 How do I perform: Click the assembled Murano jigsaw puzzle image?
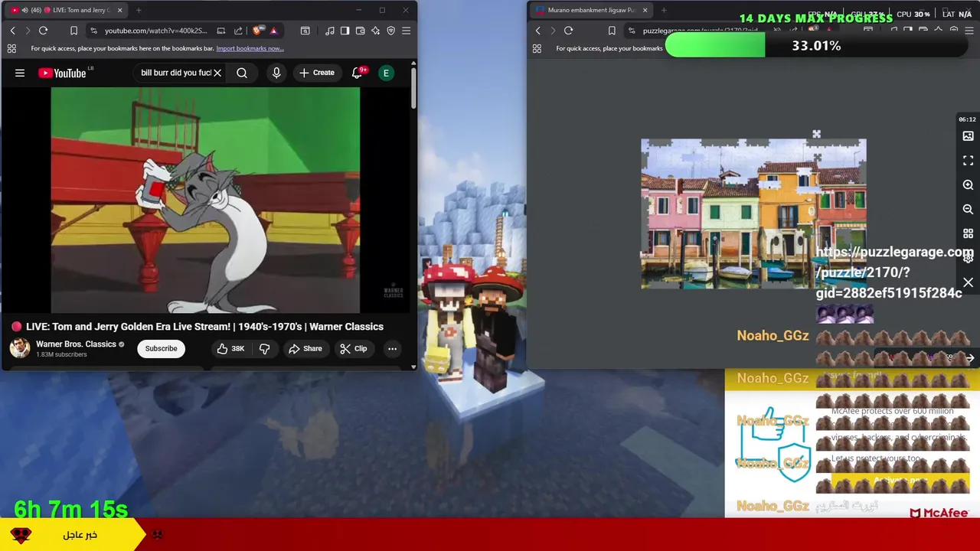(x=753, y=214)
